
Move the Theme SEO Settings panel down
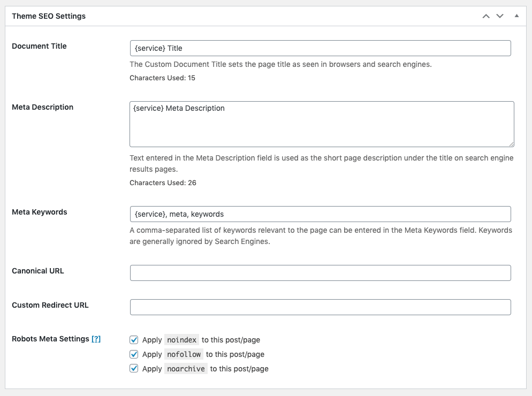click(500, 16)
